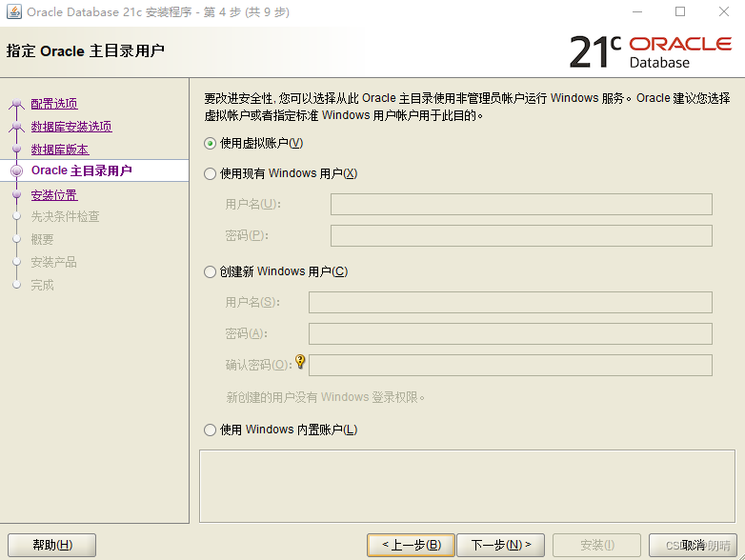
Task: Pick 使用 Windows 内置账户(L) radio button
Action: [210, 430]
